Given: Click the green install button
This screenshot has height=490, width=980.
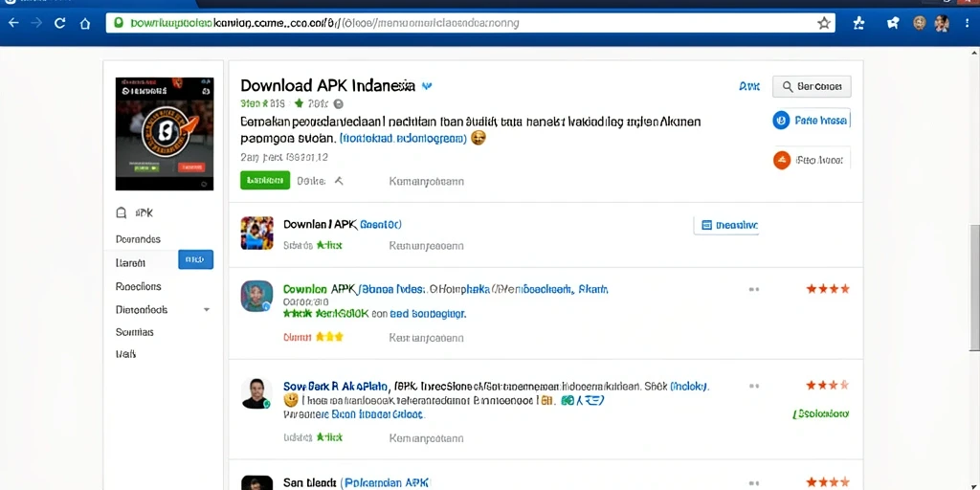Looking at the screenshot, I should tap(265, 180).
